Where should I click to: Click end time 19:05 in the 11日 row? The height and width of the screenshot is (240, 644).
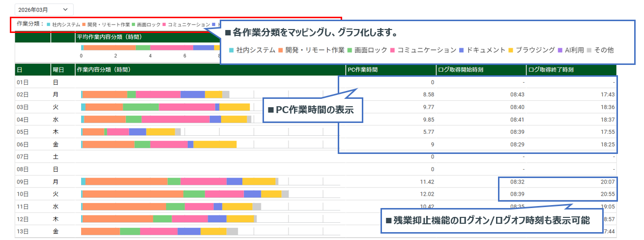click(x=607, y=207)
